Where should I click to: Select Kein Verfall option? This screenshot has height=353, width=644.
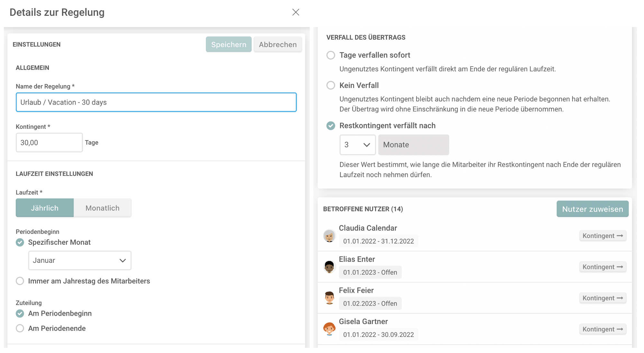click(331, 85)
